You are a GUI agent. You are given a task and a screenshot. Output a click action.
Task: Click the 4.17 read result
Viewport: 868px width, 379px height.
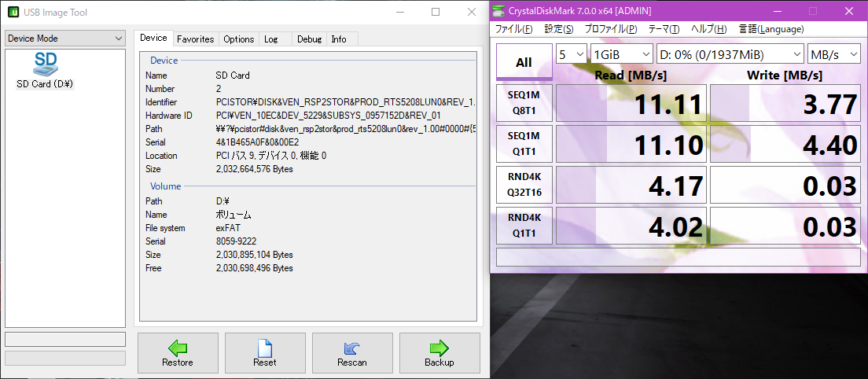coord(631,185)
